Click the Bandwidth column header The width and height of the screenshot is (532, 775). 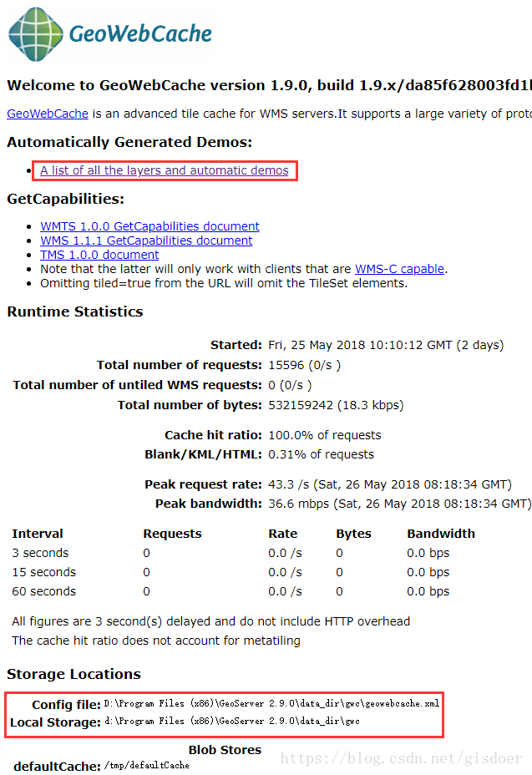point(441,534)
